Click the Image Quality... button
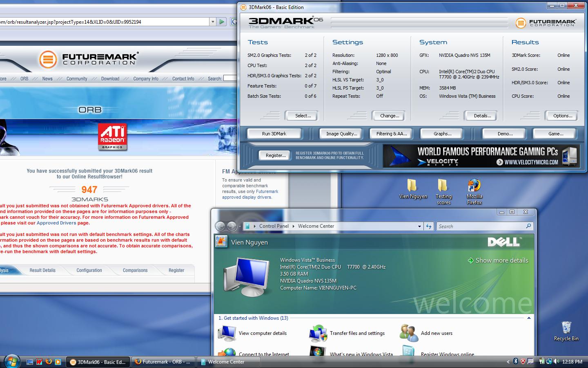 (341, 134)
